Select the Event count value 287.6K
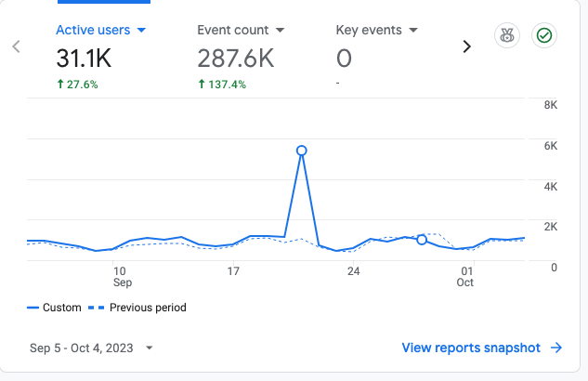 (236, 59)
